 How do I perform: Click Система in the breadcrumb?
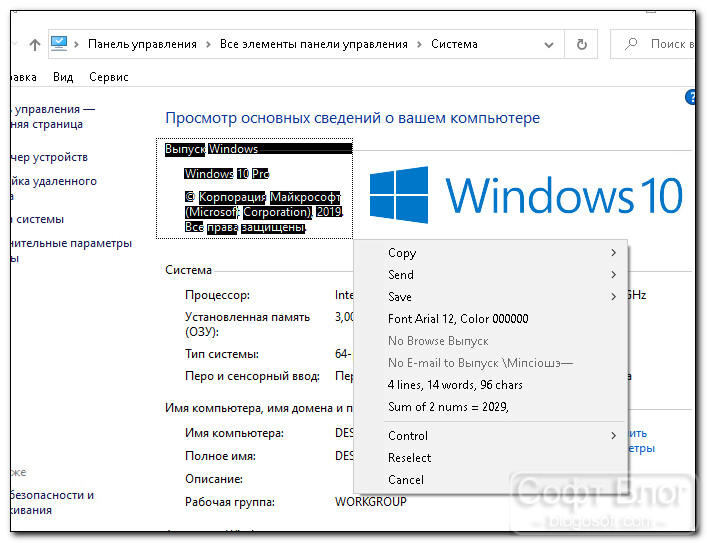454,44
